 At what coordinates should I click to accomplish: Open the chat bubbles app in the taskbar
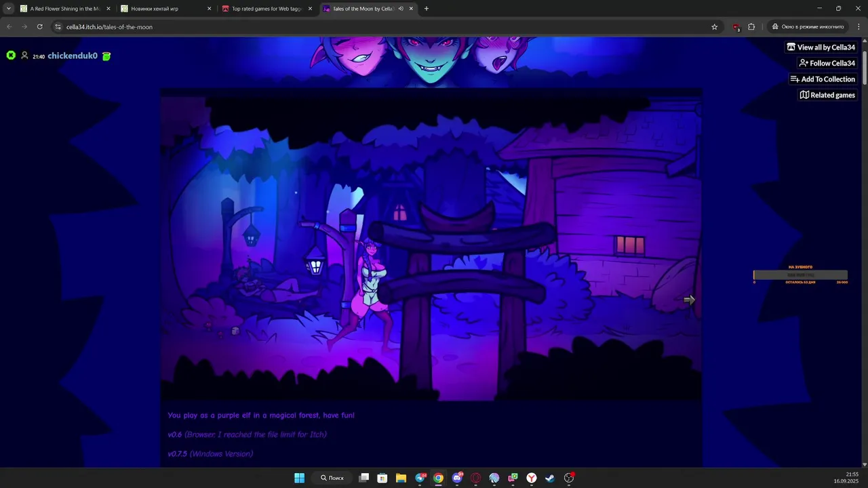point(513,478)
